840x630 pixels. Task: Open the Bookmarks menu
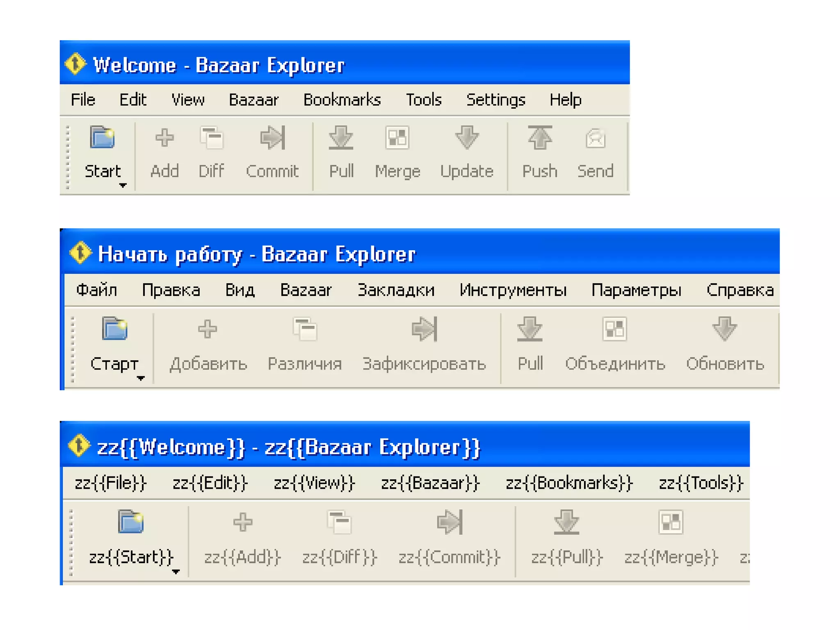(342, 100)
